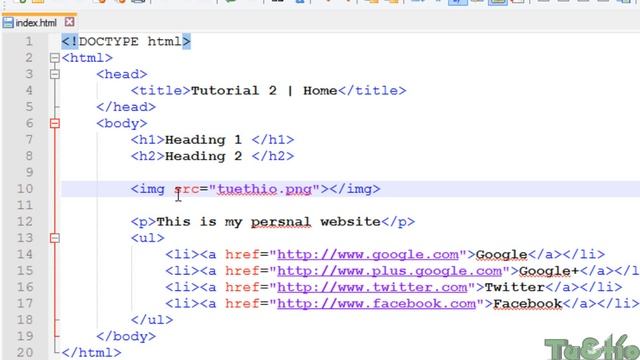Click the 'Facebook' anchor text on line 17

point(527,304)
